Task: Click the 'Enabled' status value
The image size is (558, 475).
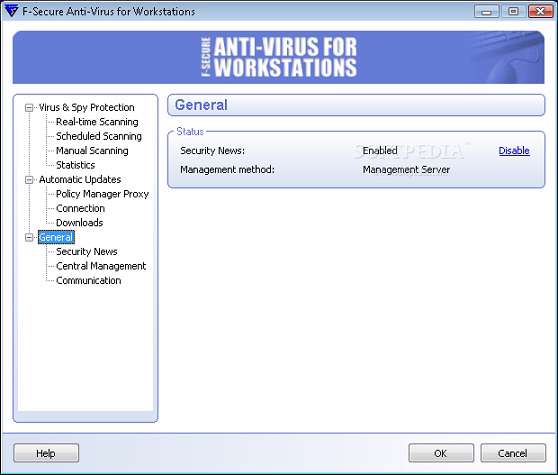Action: point(380,151)
